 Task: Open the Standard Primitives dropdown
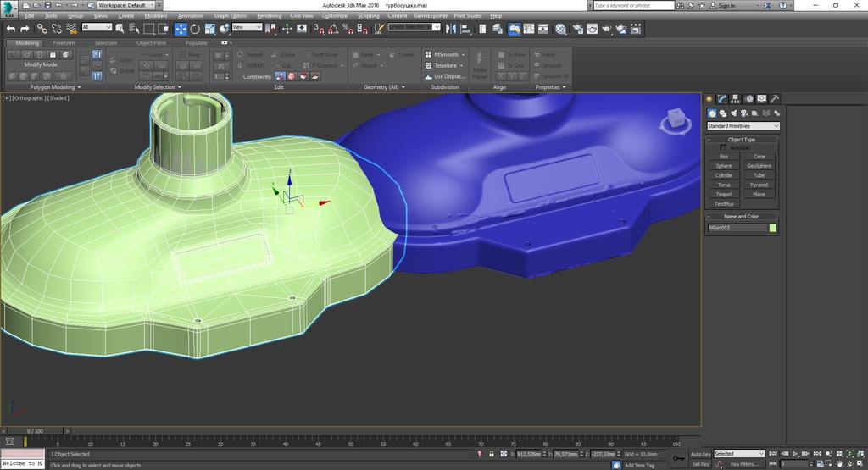(743, 126)
